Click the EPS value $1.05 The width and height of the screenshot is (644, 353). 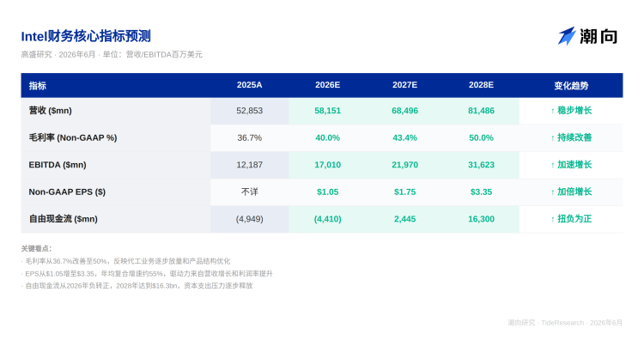point(327,192)
